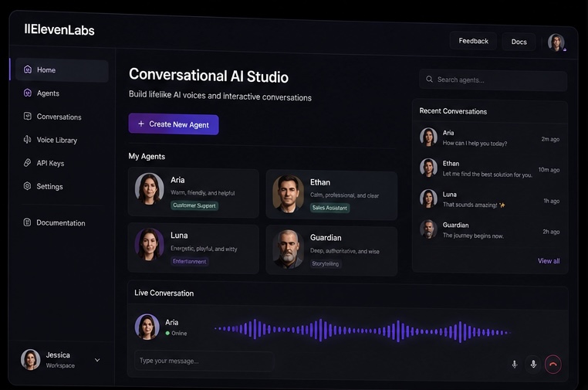Click the Agents icon in sidebar
The height and width of the screenshot is (390, 588).
27,93
